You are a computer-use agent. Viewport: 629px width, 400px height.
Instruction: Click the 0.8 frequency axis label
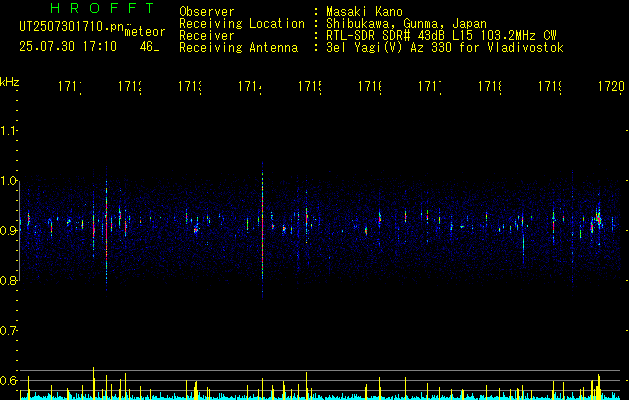point(8,280)
